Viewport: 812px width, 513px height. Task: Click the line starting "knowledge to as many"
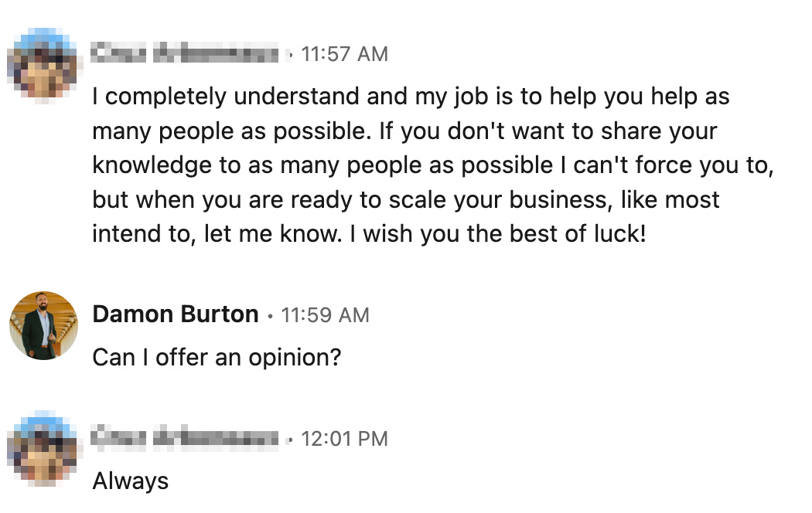click(433, 165)
